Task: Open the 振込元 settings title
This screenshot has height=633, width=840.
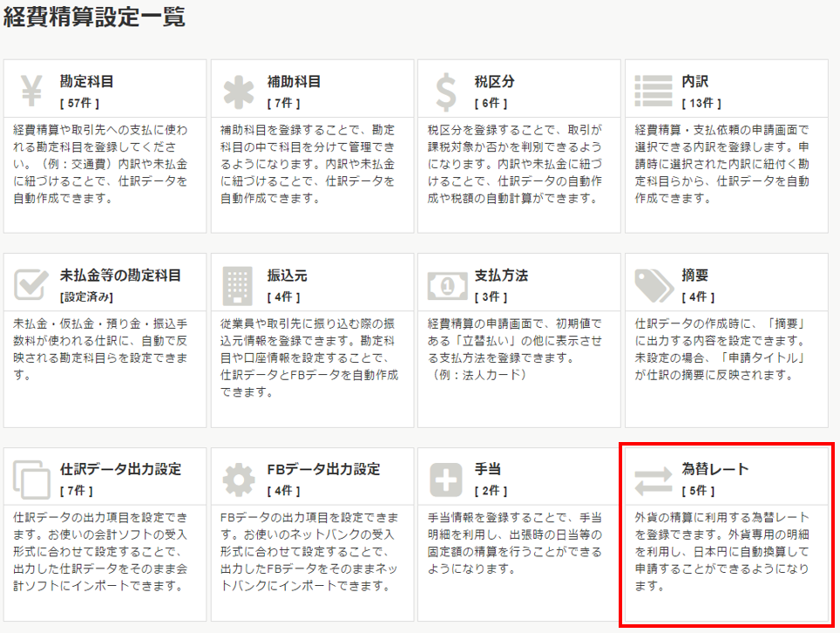Action: point(288,276)
